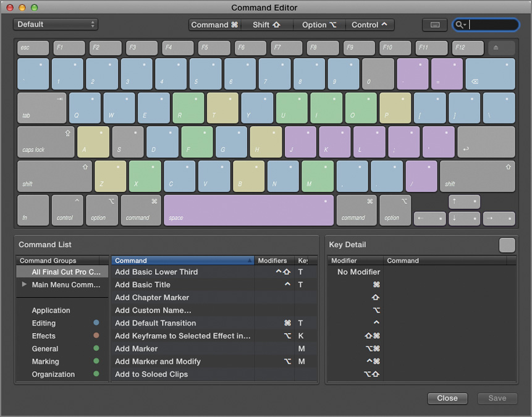The width and height of the screenshot is (532, 417).
Task: Sort by the Command column header
Action: click(x=182, y=261)
